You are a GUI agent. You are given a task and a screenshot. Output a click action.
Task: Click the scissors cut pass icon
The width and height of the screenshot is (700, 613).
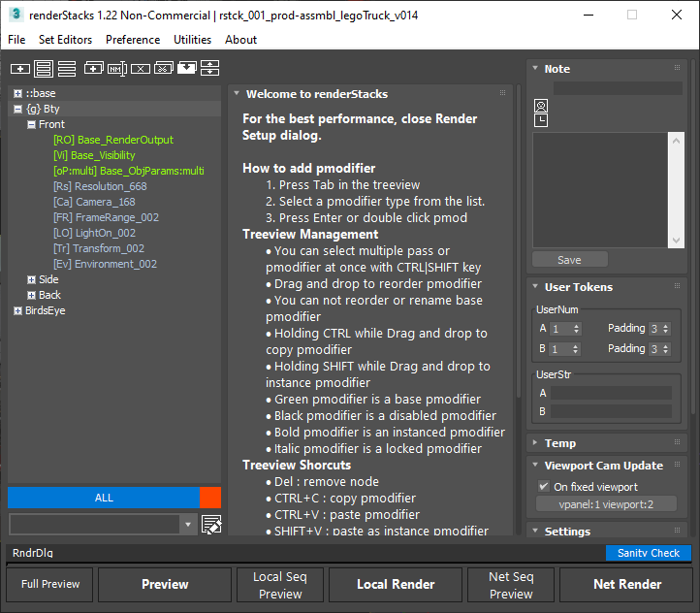coord(164,68)
